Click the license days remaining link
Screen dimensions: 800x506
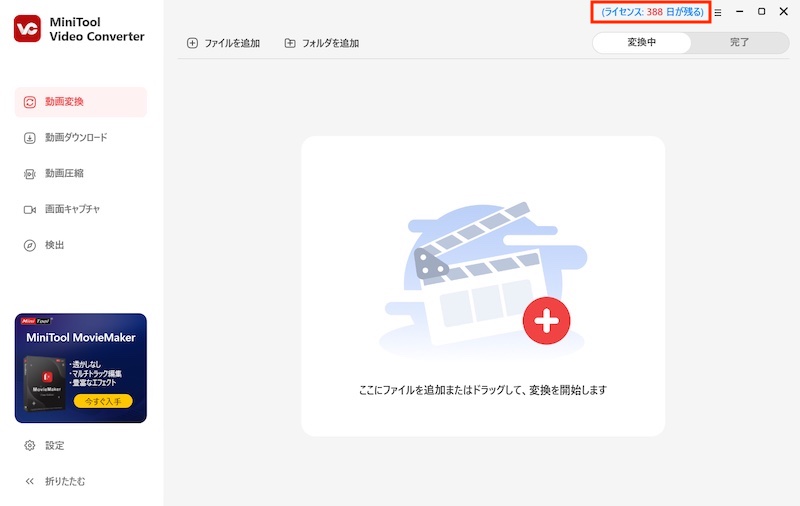(x=652, y=12)
